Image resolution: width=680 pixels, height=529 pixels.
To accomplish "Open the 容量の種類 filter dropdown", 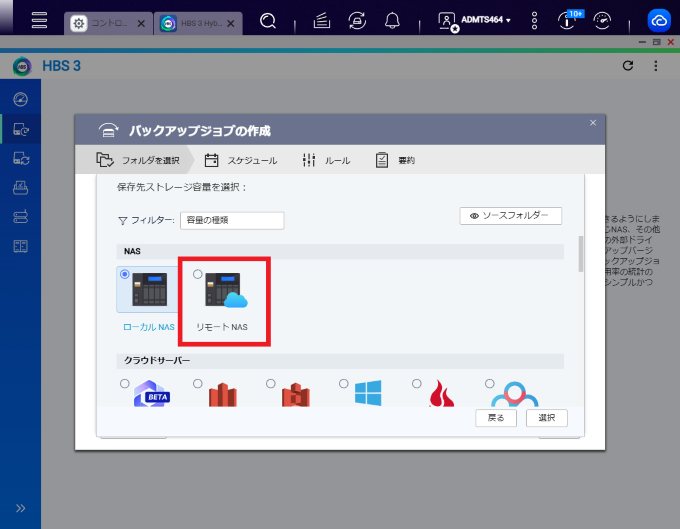I will coord(232,220).
